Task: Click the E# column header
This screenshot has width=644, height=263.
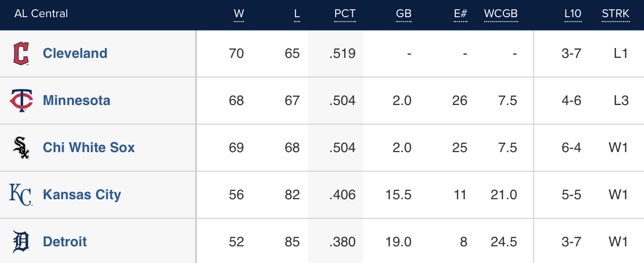Action: [460, 14]
